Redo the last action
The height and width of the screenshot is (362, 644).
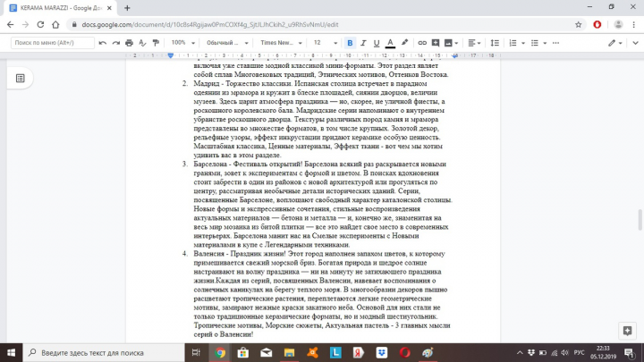(x=115, y=43)
